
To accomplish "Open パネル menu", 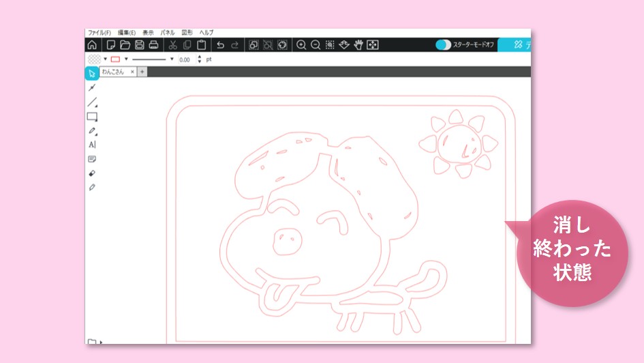I will coord(168,33).
